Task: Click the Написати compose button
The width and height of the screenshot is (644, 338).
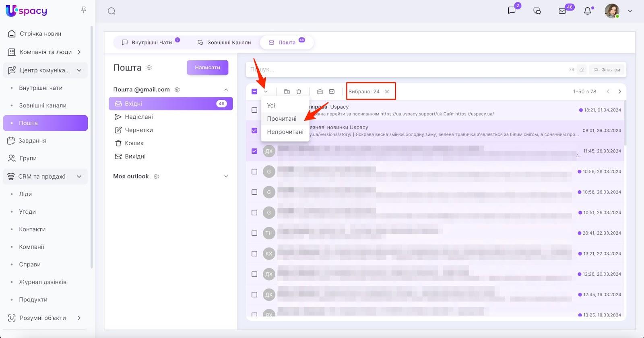Action: [x=207, y=68]
